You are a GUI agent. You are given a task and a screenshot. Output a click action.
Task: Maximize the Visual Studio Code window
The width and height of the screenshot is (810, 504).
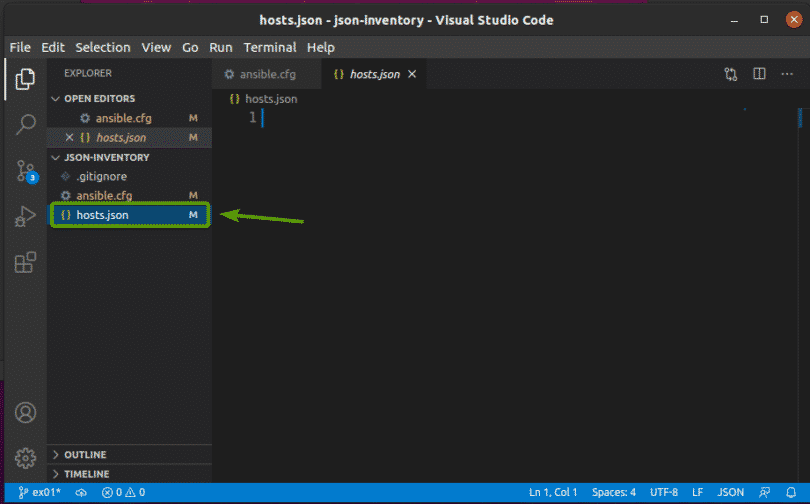pos(764,20)
